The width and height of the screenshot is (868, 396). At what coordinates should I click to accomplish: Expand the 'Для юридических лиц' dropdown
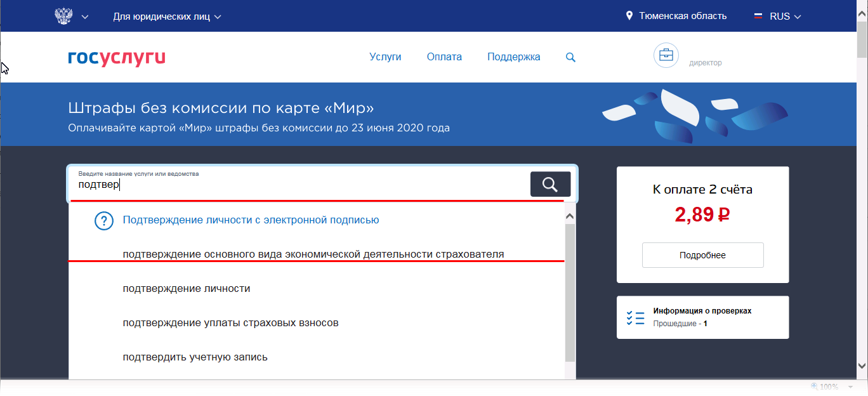pyautogui.click(x=167, y=16)
